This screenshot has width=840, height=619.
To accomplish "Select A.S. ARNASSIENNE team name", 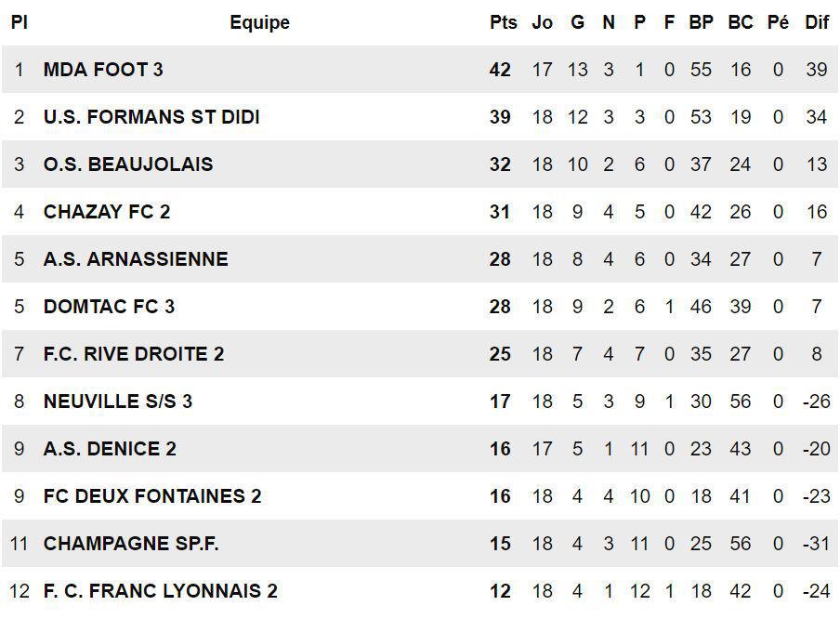I will click(x=136, y=259).
